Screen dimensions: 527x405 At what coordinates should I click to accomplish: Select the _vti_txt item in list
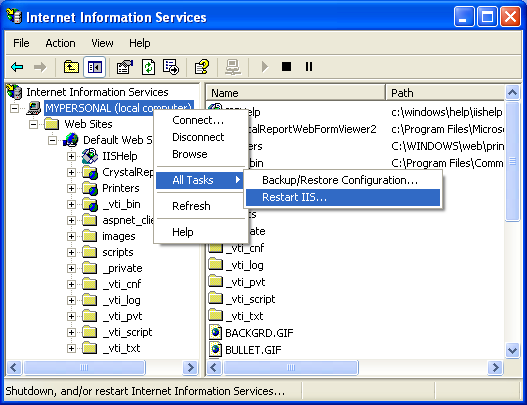point(244,316)
